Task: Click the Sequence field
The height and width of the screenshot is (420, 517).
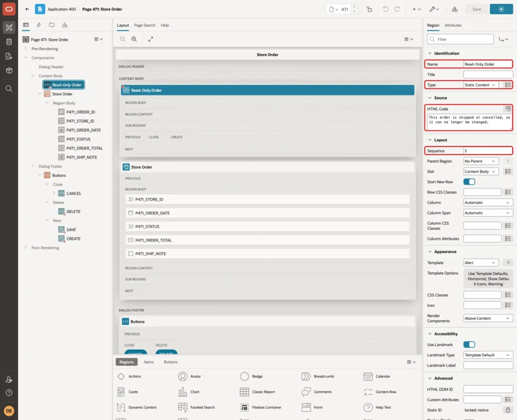Action: click(x=488, y=150)
